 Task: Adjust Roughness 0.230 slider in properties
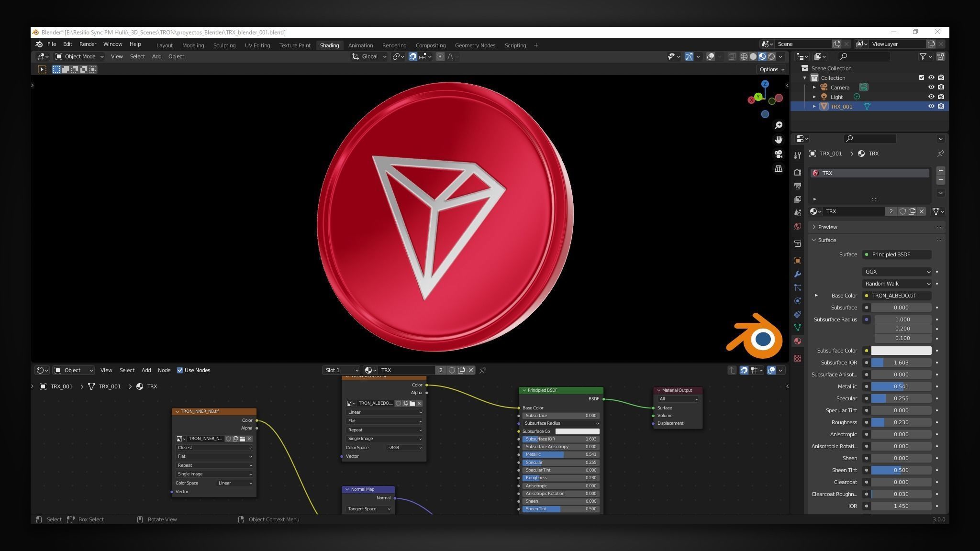(901, 422)
